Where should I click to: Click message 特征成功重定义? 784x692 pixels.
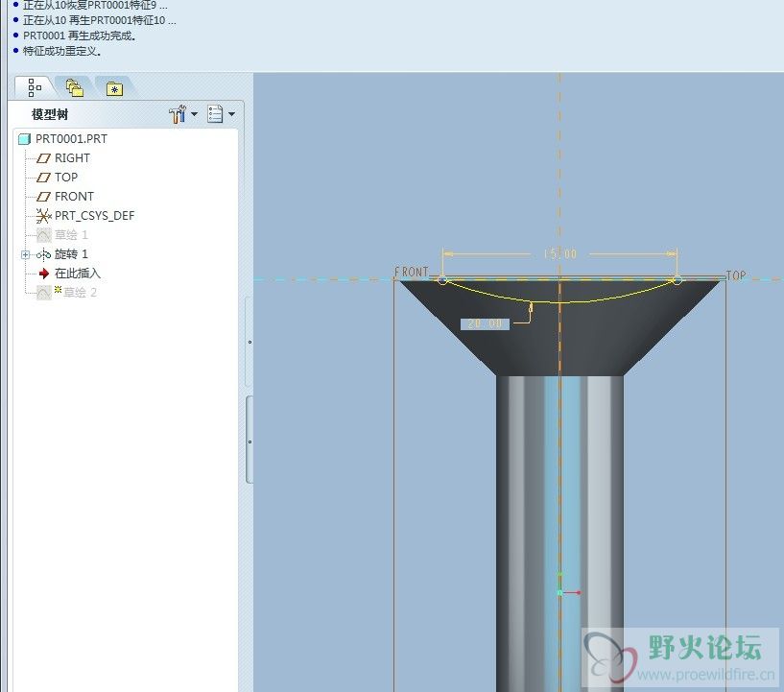point(62,51)
